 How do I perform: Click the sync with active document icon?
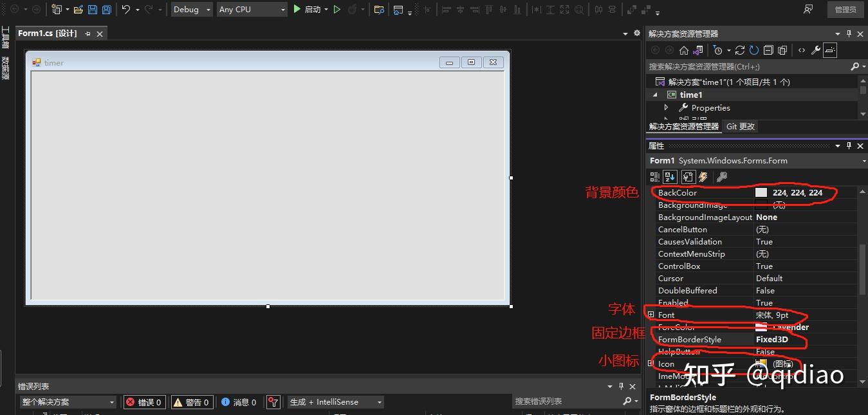coord(740,50)
